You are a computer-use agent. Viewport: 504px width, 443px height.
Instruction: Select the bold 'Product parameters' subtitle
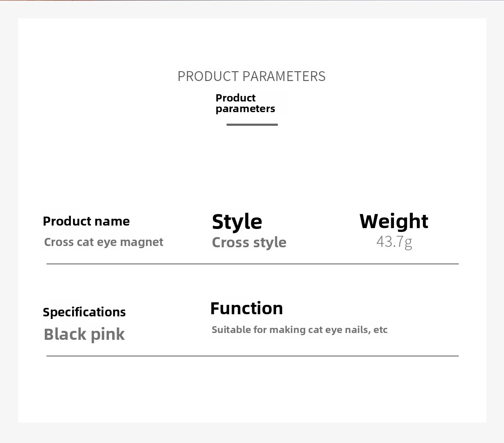pos(245,103)
